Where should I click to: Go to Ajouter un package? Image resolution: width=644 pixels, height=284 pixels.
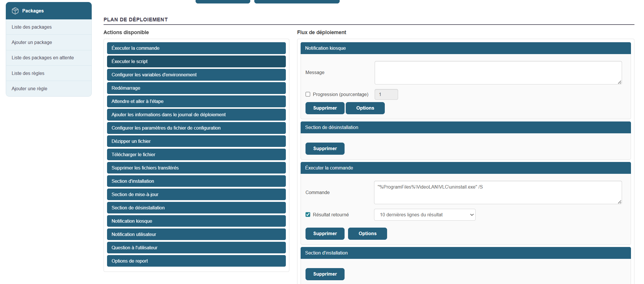coord(32,42)
